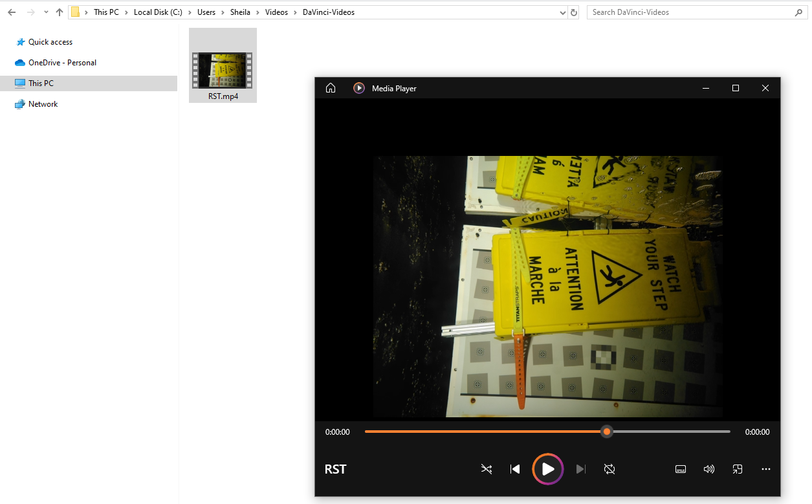Click the Search DaVinci-Videos field
The width and height of the screenshot is (812, 504).
689,12
